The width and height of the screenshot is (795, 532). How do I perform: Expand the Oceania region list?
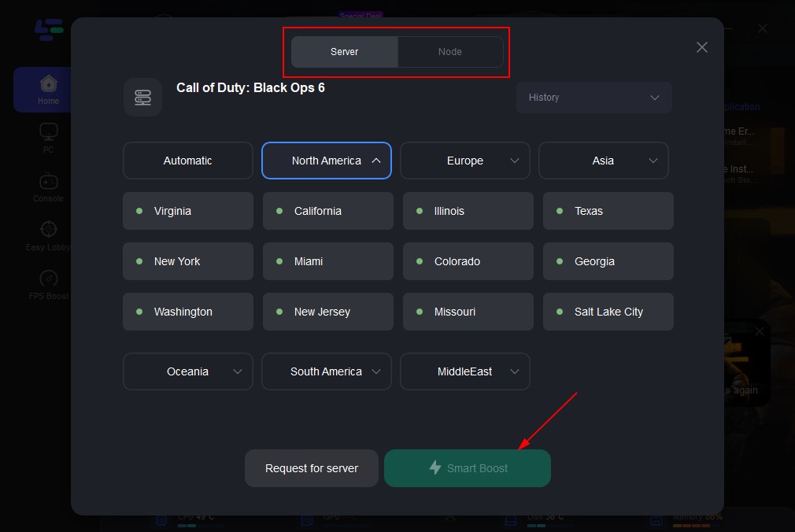coord(187,371)
